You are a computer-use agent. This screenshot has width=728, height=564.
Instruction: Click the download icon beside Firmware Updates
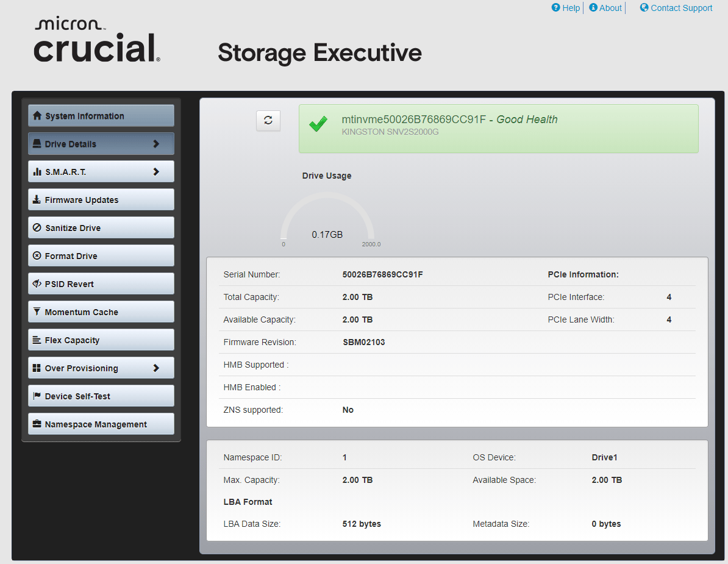pos(37,199)
